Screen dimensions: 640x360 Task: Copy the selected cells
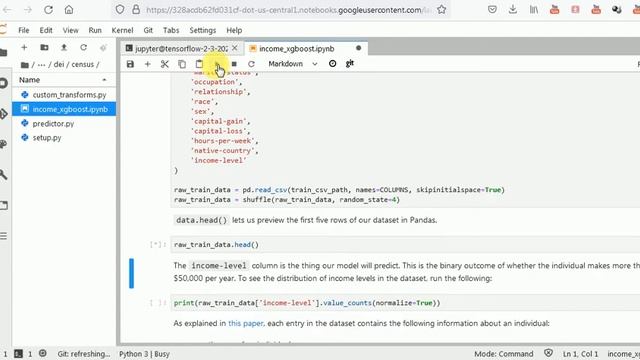coord(182,64)
